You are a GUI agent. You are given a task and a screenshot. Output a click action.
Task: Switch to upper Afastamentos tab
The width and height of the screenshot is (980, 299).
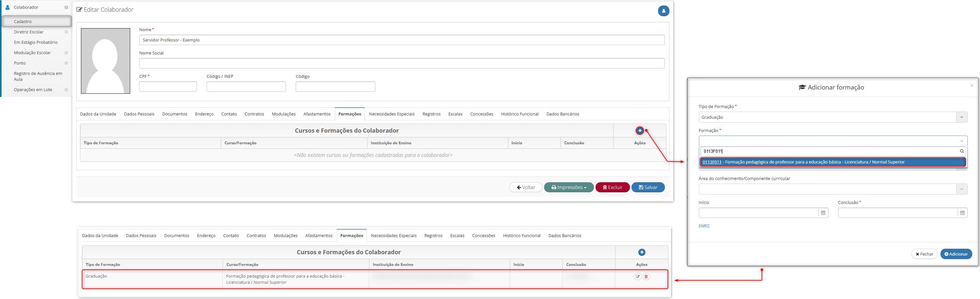point(317,114)
